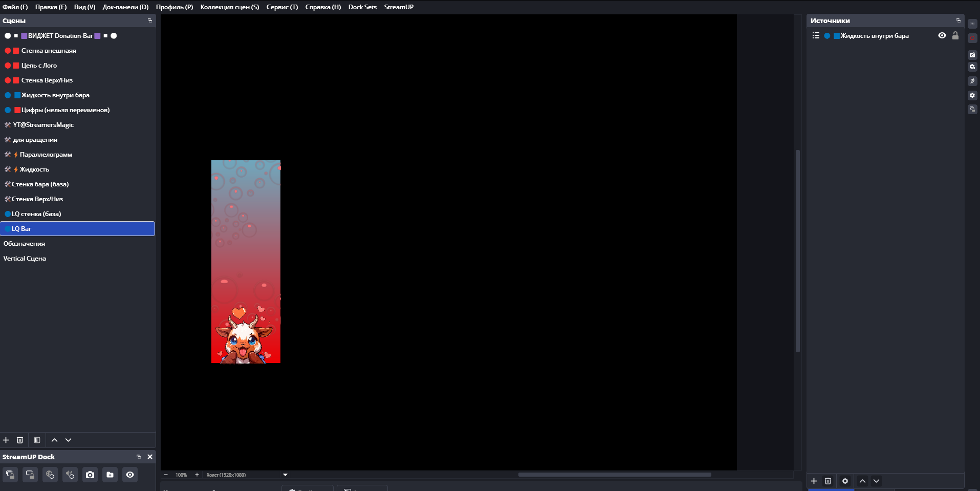This screenshot has width=980, height=491.
Task: Click refresh audio monitoring icon in StreamUP Dock
Action: coord(70,475)
